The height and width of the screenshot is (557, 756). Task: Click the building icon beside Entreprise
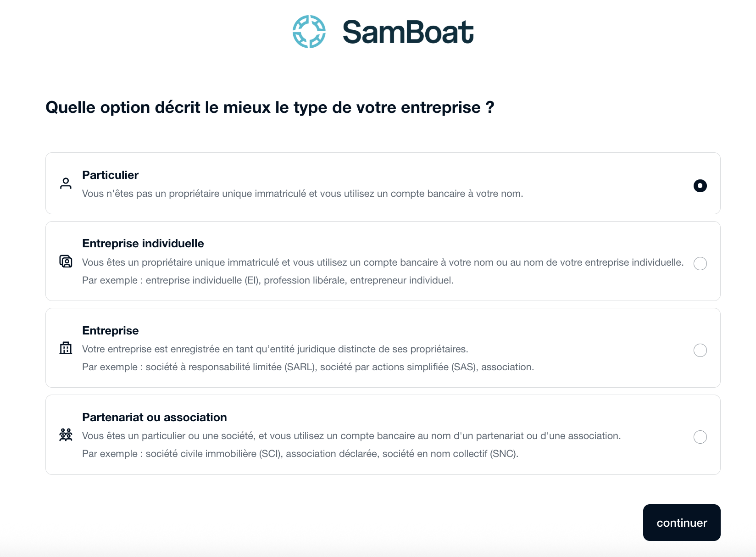[x=66, y=348]
